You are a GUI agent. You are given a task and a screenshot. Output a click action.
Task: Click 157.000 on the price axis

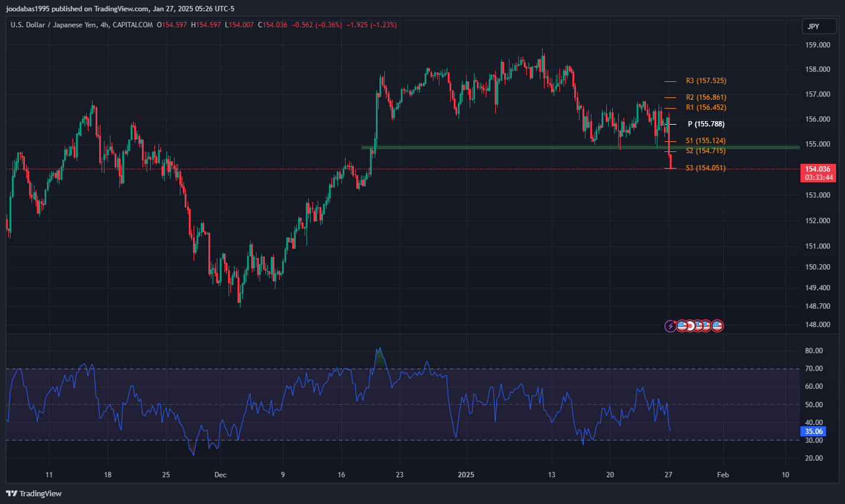(x=818, y=94)
